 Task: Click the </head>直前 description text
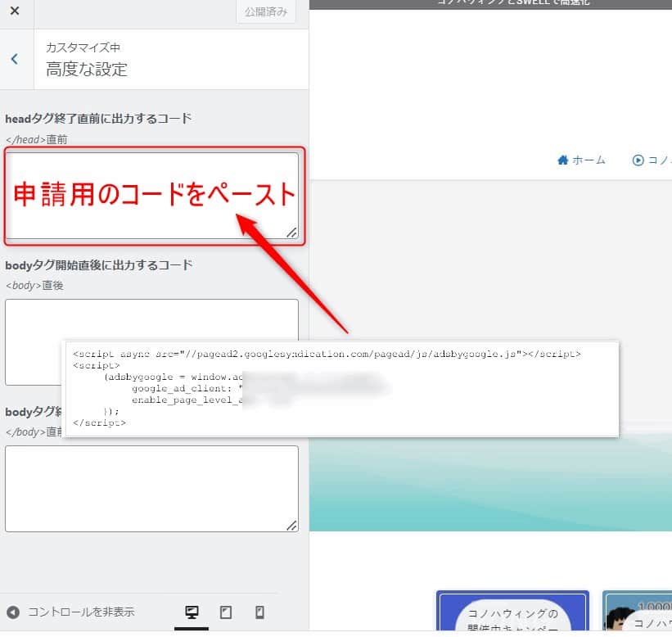click(37, 139)
